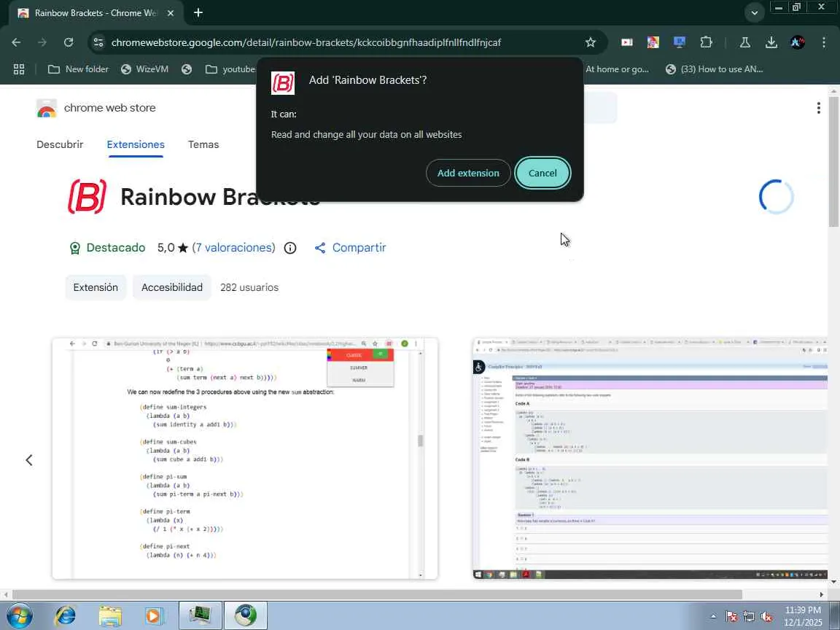The width and height of the screenshot is (840, 630).
Task: Show hidden system tray icons arrow
Action: tap(713, 617)
